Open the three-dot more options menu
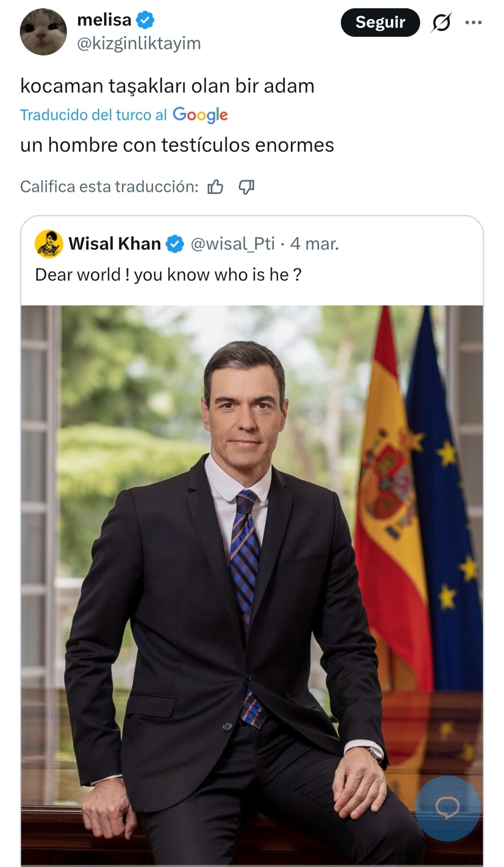This screenshot has height=867, width=504. [x=473, y=23]
